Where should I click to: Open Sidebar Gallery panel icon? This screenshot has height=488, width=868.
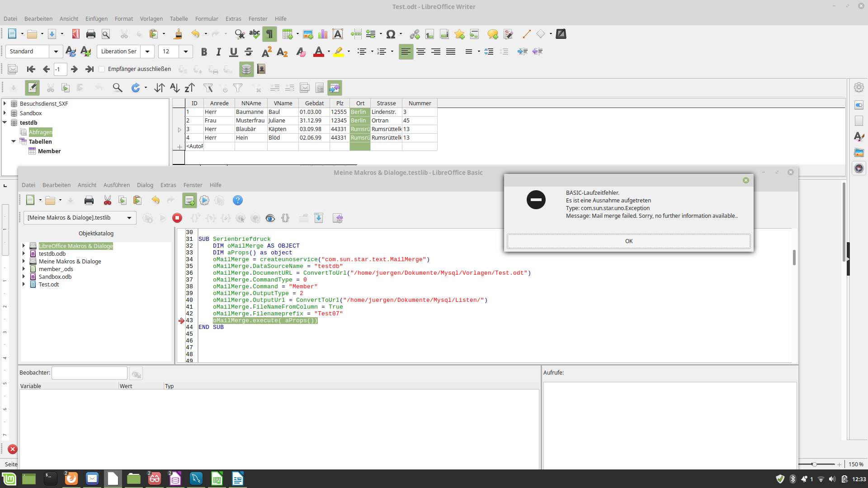(859, 152)
